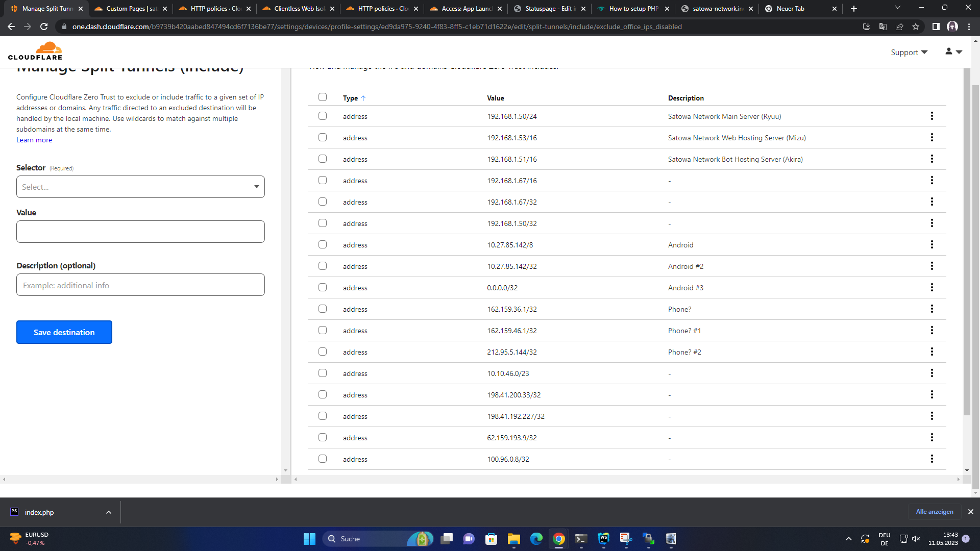Click the Save destination button
This screenshot has width=980, height=551.
(64, 332)
